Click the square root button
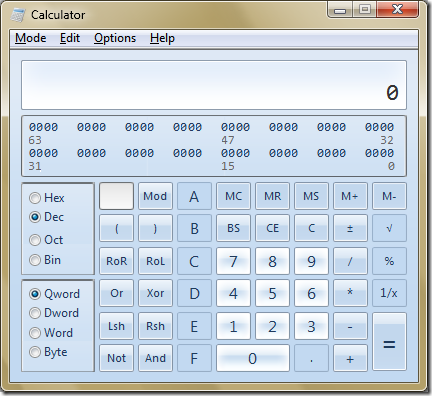 point(389,228)
